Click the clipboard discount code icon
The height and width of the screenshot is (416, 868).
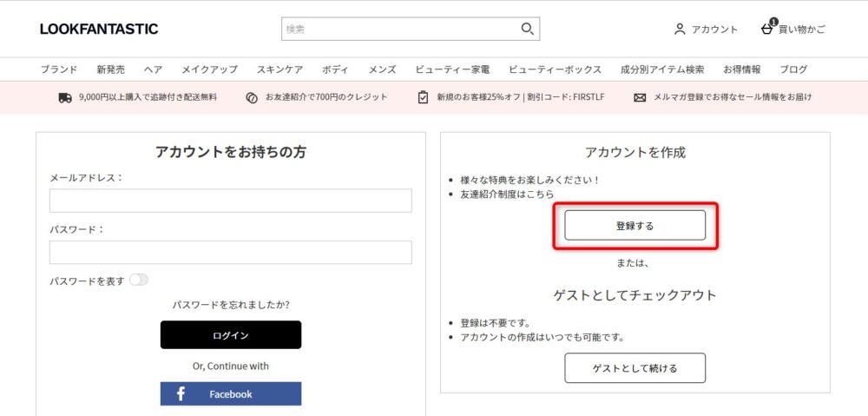pos(423,97)
